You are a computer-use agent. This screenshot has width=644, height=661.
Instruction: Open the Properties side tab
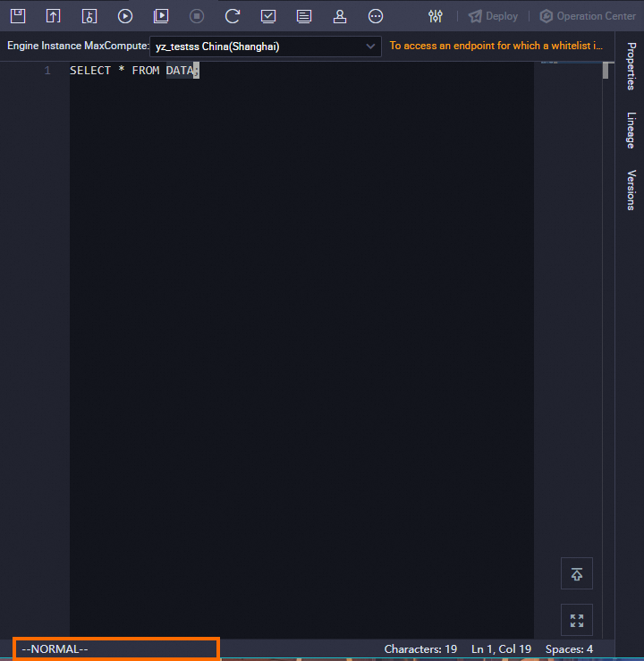631,66
